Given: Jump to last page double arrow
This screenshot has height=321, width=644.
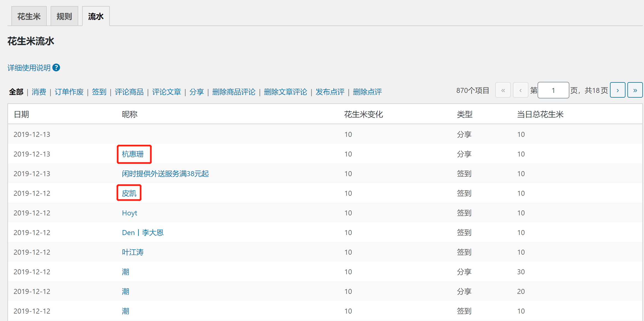Looking at the screenshot, I should (x=635, y=90).
